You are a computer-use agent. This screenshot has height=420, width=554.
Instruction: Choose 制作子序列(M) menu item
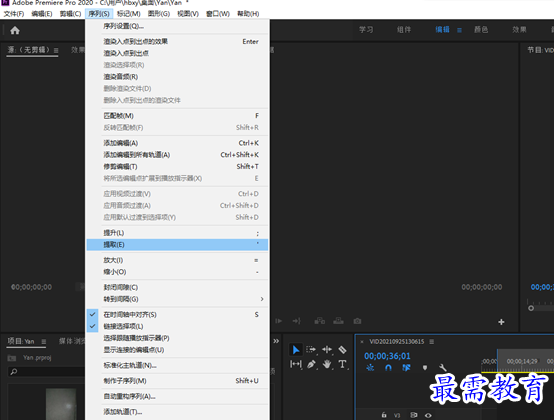pyautogui.click(x=177, y=381)
